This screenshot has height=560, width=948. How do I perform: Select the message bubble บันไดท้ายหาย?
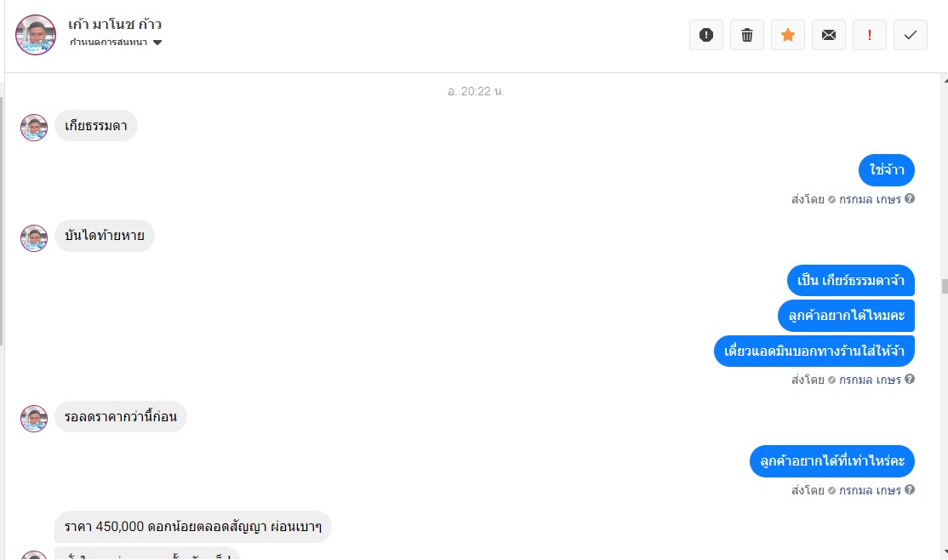click(x=105, y=235)
